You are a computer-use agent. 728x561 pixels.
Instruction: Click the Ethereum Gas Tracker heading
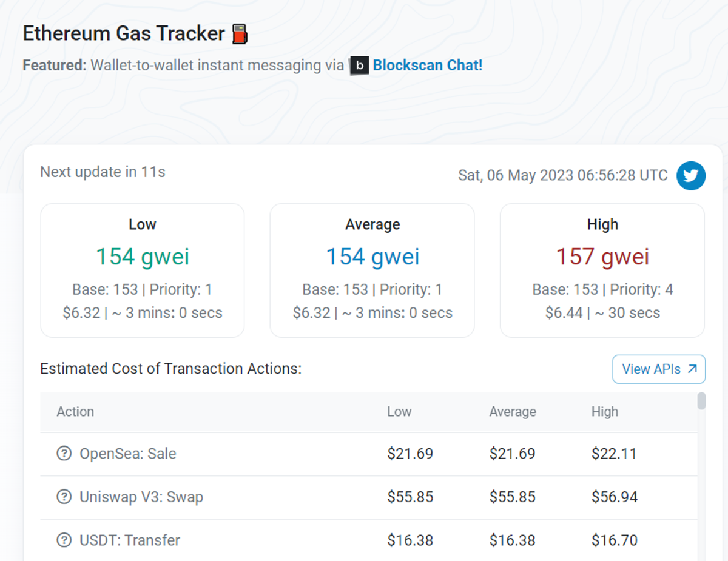point(124,33)
